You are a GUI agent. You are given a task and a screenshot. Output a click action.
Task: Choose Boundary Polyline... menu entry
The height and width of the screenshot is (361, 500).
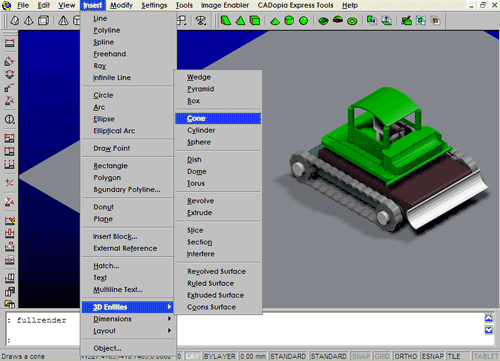[x=128, y=190]
